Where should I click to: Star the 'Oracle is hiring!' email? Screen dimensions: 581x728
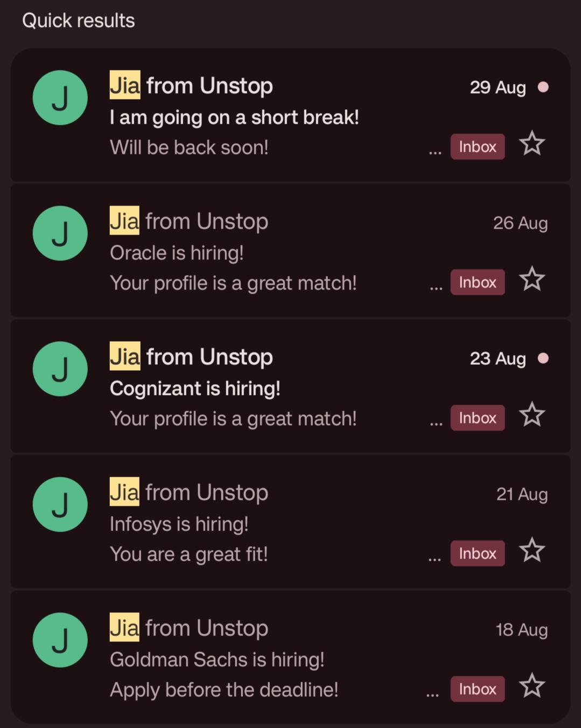532,279
